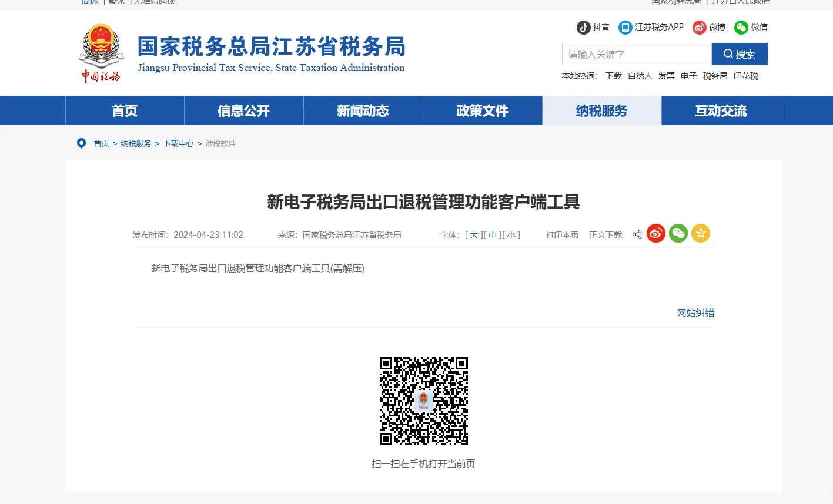The width and height of the screenshot is (833, 504).
Task: Click the location pin icon in breadcrumb
Action: pos(82,143)
